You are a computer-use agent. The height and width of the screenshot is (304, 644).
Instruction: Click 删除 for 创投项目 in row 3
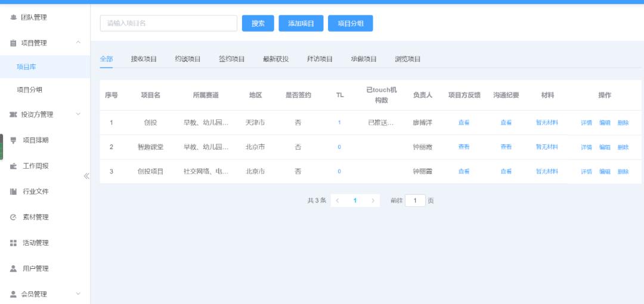click(x=623, y=172)
